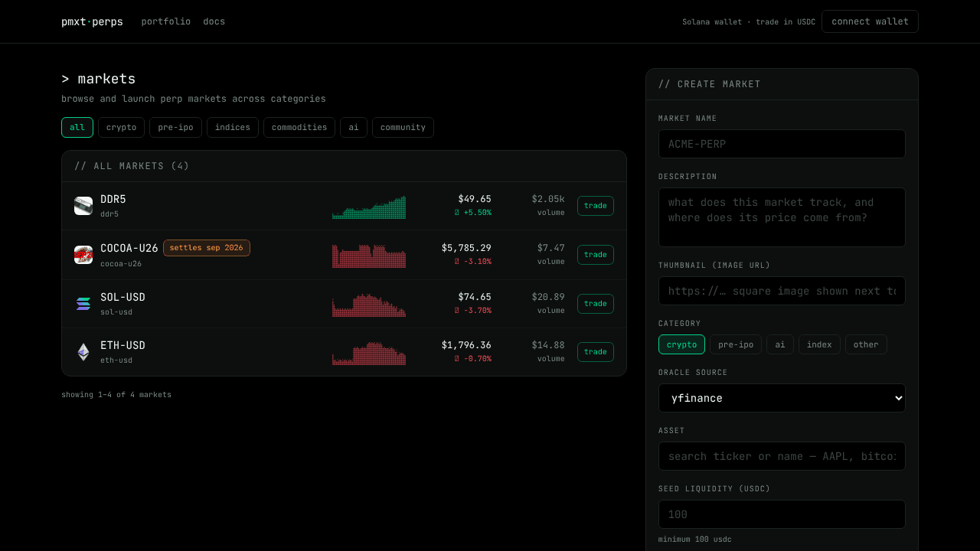Image resolution: width=980 pixels, height=551 pixels.
Task: Click the COCOA-U26 market name
Action: 129,249
